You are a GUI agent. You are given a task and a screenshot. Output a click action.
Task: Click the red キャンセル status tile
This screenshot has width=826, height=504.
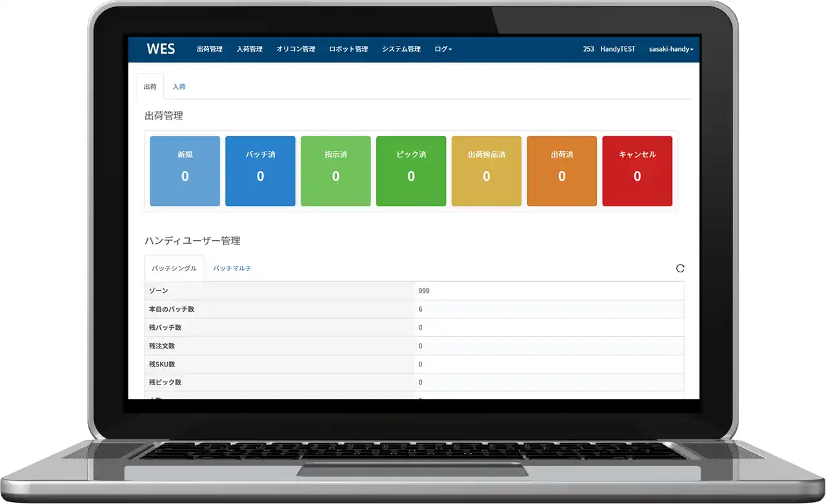pos(637,171)
